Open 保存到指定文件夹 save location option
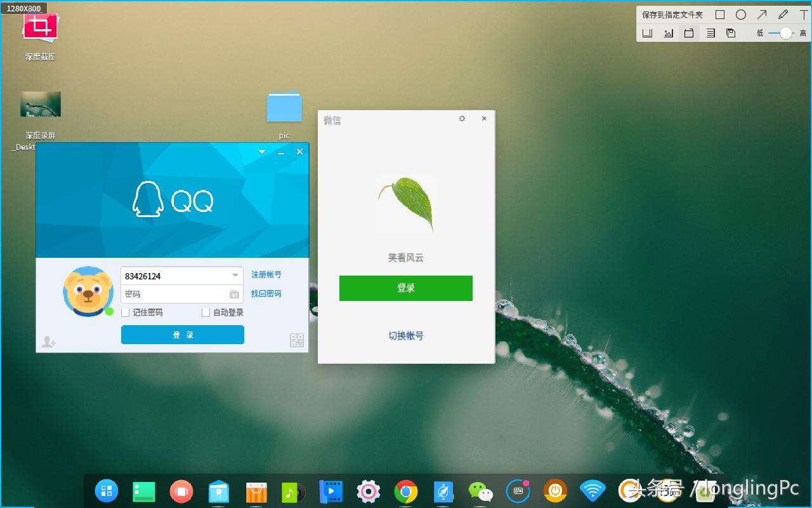This screenshot has width=812, height=508. pos(672,14)
